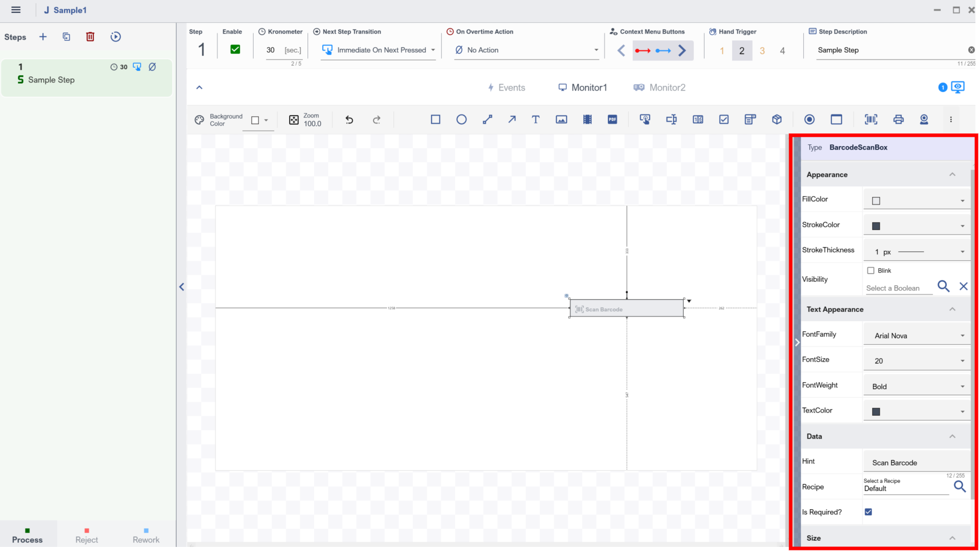Switch to the Monitor2 tab
The height and width of the screenshot is (552, 980).
[660, 88]
